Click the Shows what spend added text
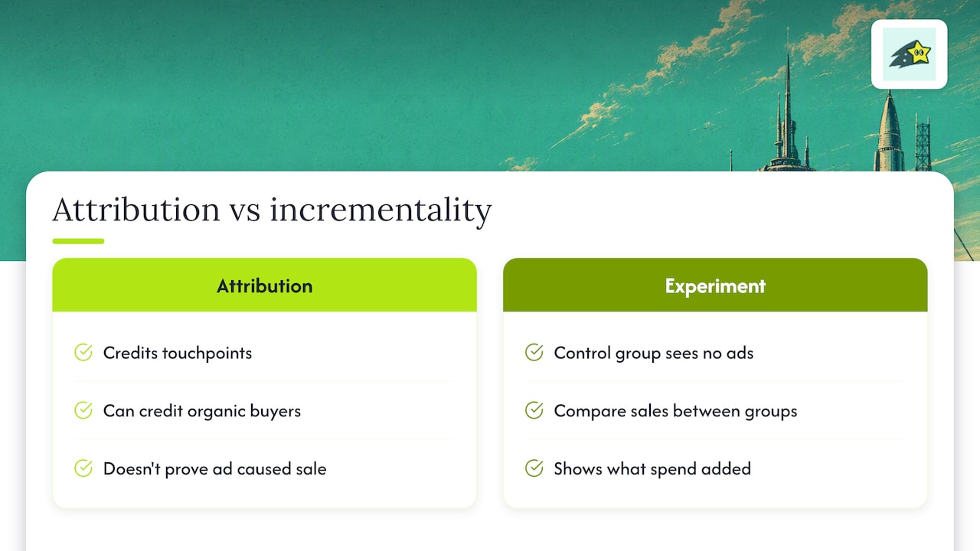This screenshot has height=551, width=980. [652, 468]
